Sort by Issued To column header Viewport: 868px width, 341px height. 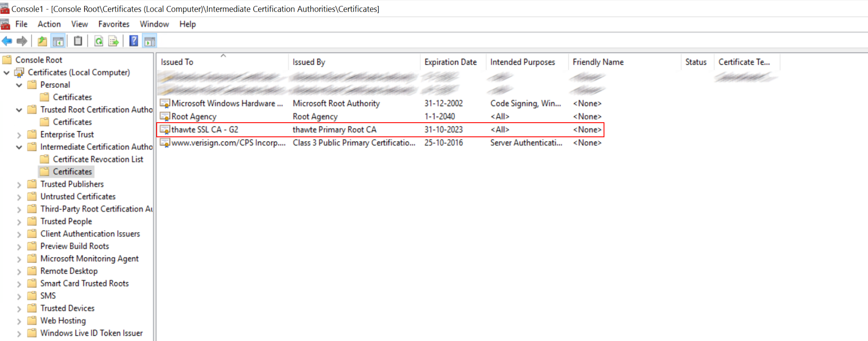click(x=222, y=62)
